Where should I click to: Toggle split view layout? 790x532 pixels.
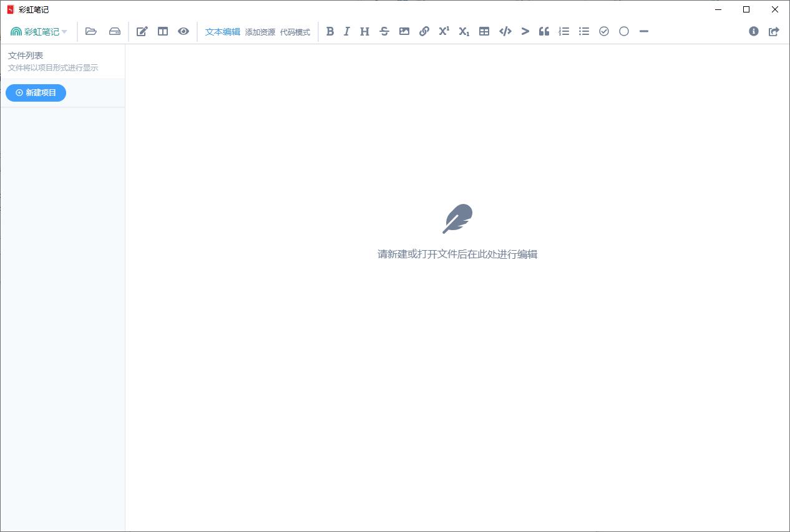(162, 31)
